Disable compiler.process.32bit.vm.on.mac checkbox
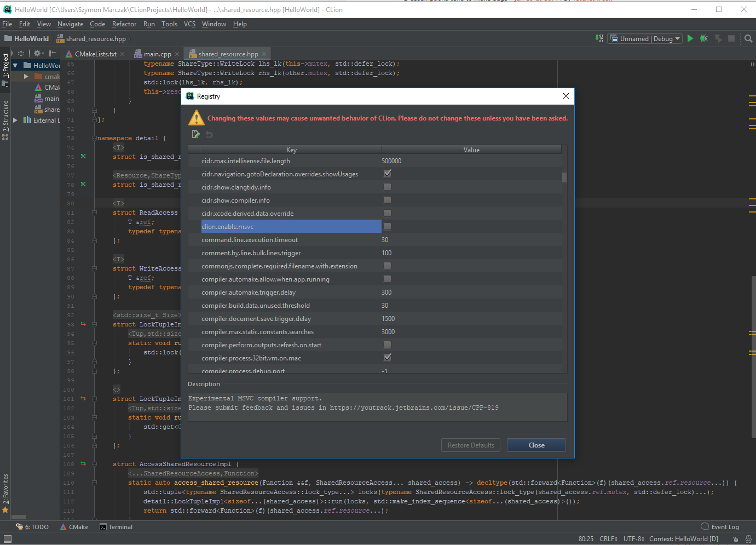Screen dimensions: 756x545 (x=387, y=358)
